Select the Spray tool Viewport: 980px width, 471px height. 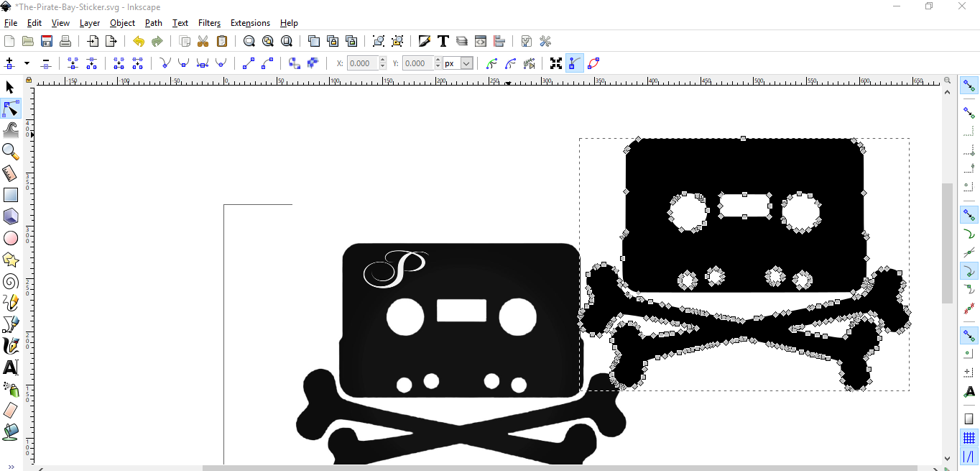10,389
